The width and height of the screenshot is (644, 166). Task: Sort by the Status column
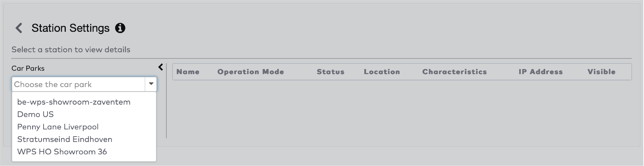(330, 72)
